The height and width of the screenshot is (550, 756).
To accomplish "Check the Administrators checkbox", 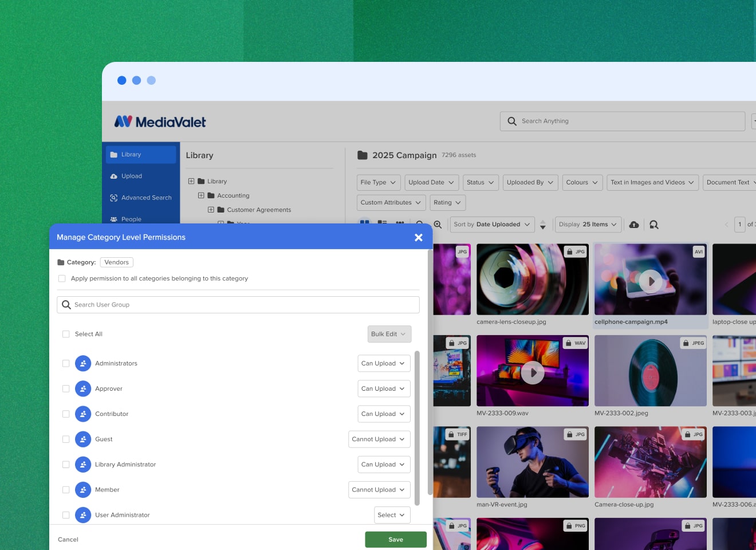I will [66, 363].
